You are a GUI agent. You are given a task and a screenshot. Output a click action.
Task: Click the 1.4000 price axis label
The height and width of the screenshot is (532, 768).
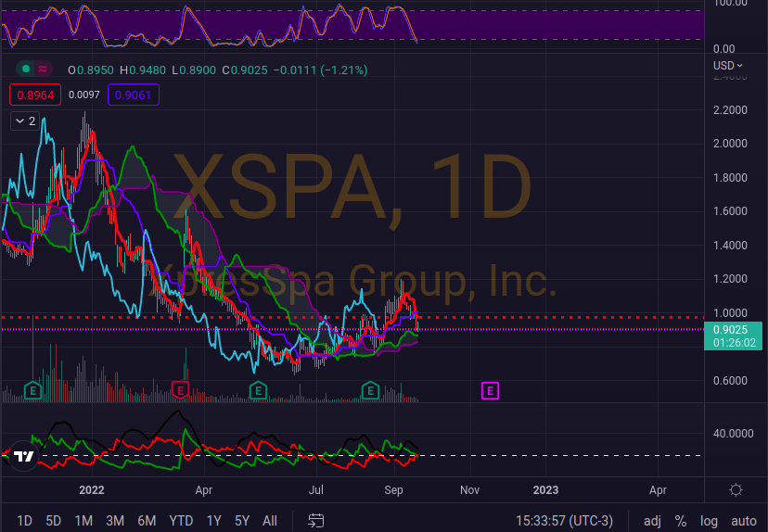click(730, 246)
